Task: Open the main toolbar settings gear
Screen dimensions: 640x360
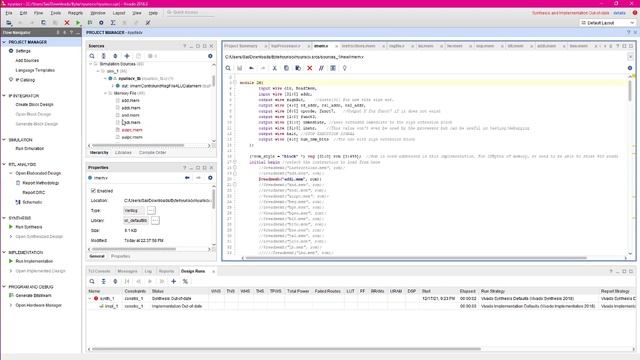Action: click(101, 23)
